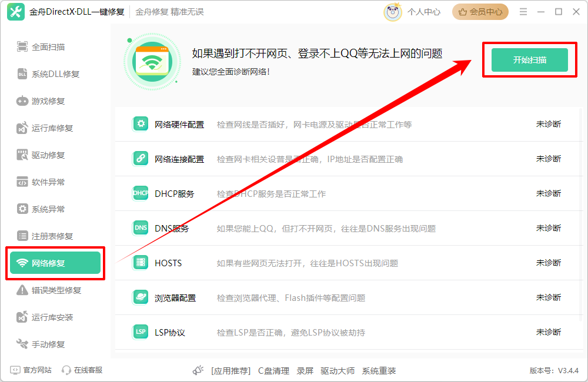Viewport: 588px width, 382px height.
Task: Click the DNS service icon
Action: pyautogui.click(x=141, y=228)
